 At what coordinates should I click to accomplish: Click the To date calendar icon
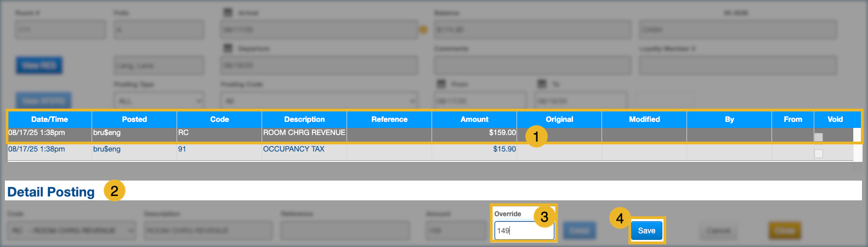(542, 84)
